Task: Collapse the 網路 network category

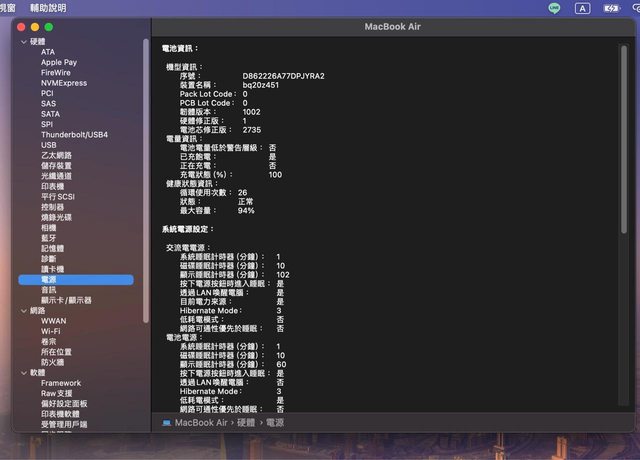Action: 24,311
